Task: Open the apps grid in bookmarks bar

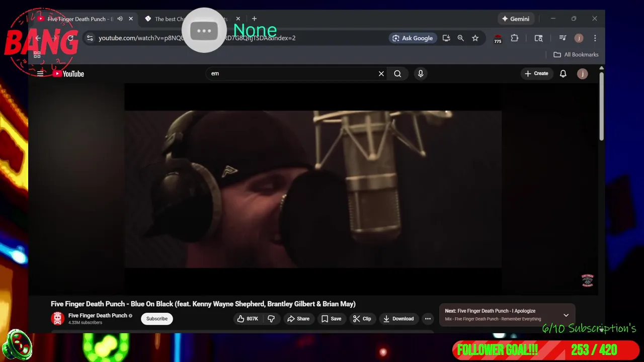Action: (x=37, y=54)
